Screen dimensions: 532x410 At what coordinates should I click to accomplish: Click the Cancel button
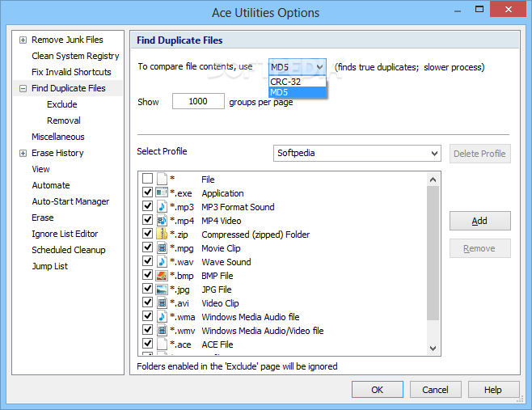[x=435, y=389]
